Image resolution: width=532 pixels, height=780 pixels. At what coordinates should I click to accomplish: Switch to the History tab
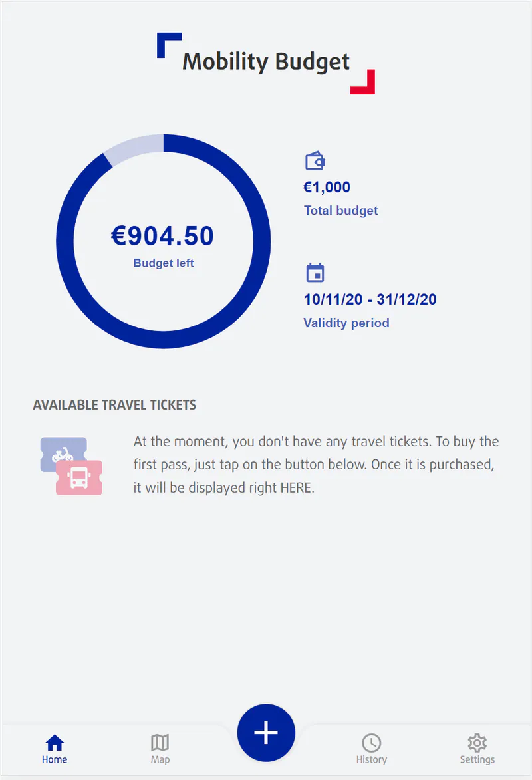(x=372, y=758)
